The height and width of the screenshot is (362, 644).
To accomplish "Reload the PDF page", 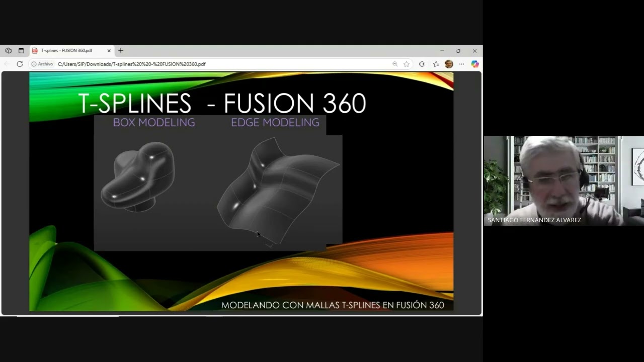I will (x=20, y=64).
